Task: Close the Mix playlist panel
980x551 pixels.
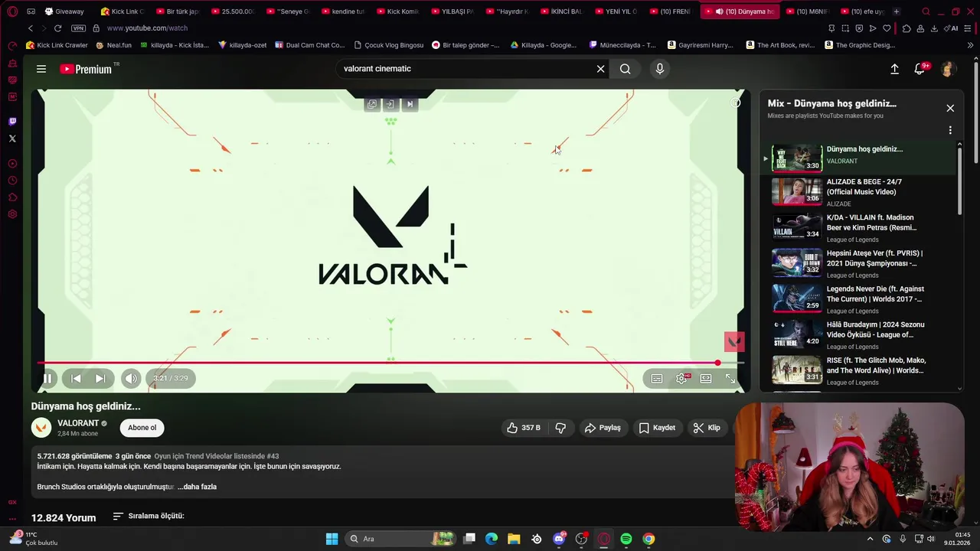Action: click(950, 108)
